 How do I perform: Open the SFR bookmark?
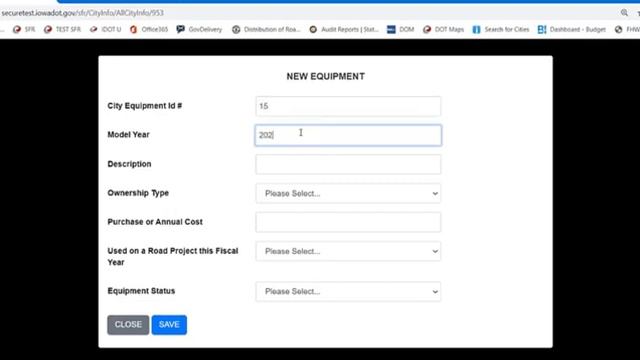(x=24, y=29)
